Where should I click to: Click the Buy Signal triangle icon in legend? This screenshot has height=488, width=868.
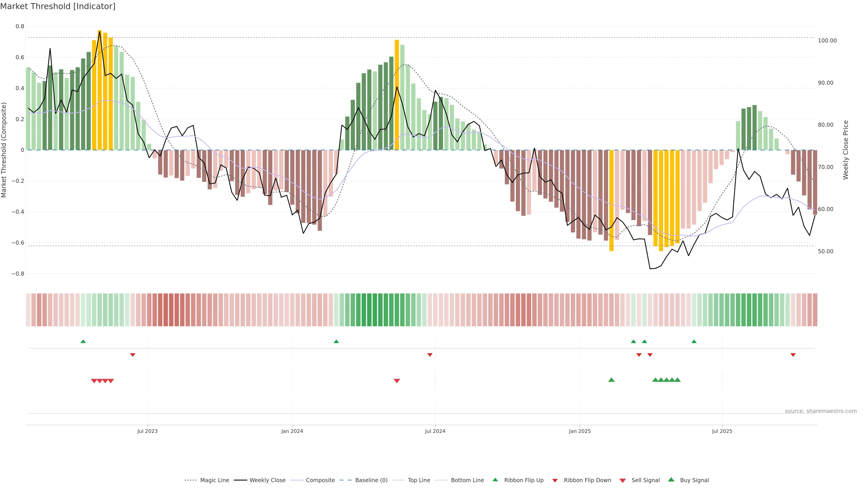(x=671, y=480)
